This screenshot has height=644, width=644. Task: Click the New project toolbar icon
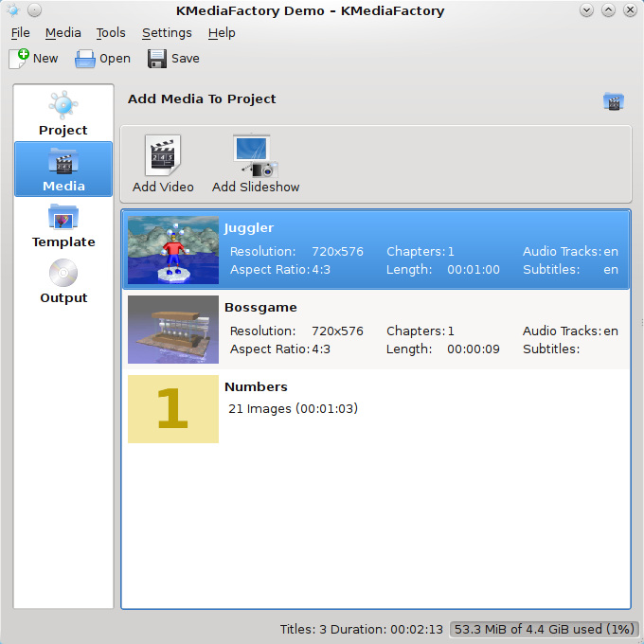[19, 59]
